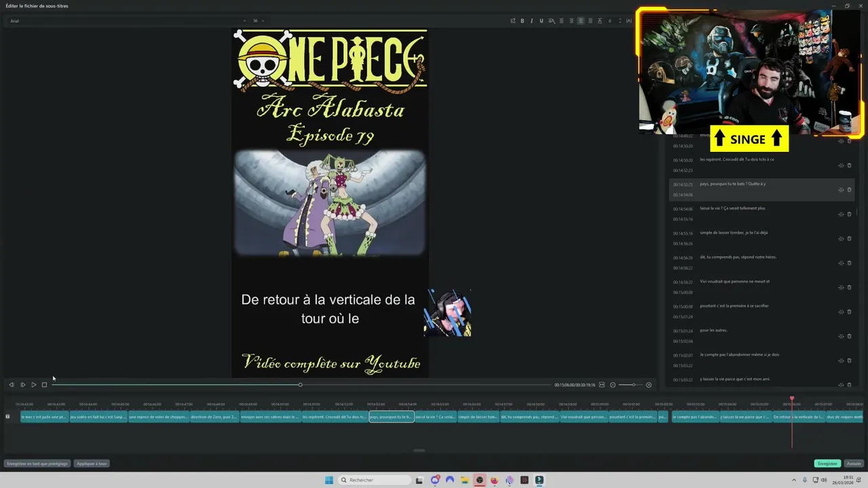Delete the 'pour les autres.' subtitle row
The height and width of the screenshot is (488, 868).
point(849,336)
